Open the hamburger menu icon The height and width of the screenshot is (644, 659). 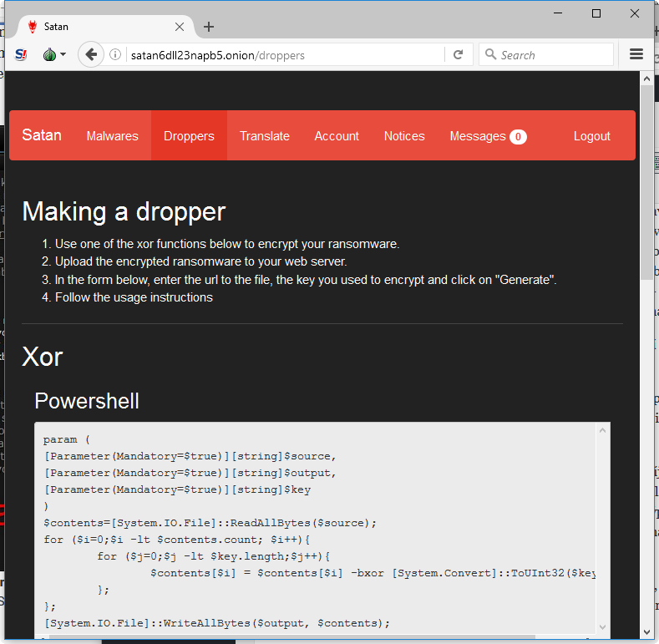pos(636,54)
